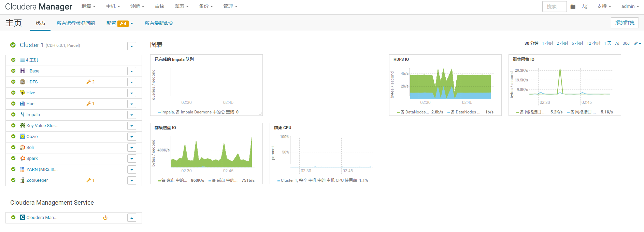Click the Impala service icon
The image size is (644, 232).
coord(23,114)
